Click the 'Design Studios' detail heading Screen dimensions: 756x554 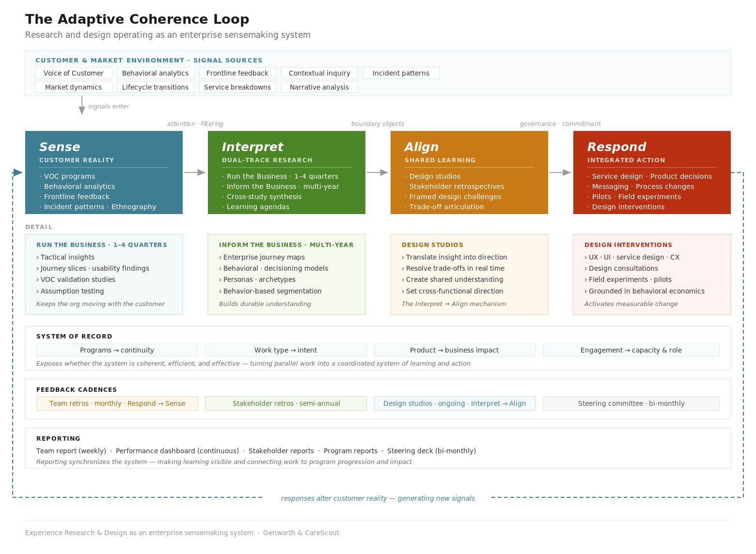(x=432, y=245)
